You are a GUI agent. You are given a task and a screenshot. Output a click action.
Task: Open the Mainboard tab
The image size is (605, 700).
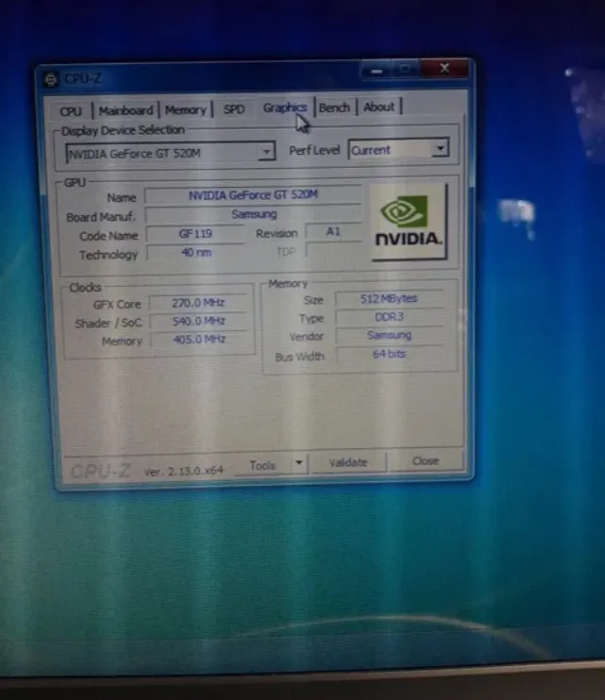pyautogui.click(x=126, y=110)
